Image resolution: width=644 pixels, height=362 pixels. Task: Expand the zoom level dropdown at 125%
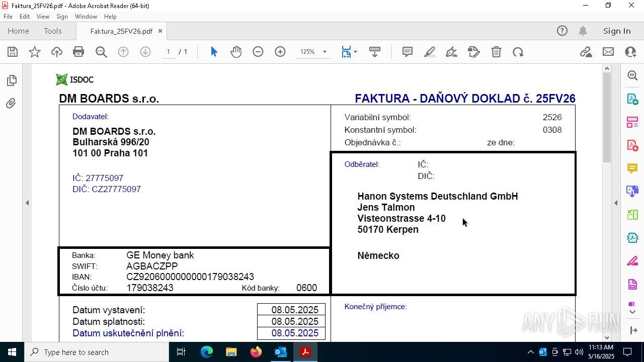click(x=325, y=52)
